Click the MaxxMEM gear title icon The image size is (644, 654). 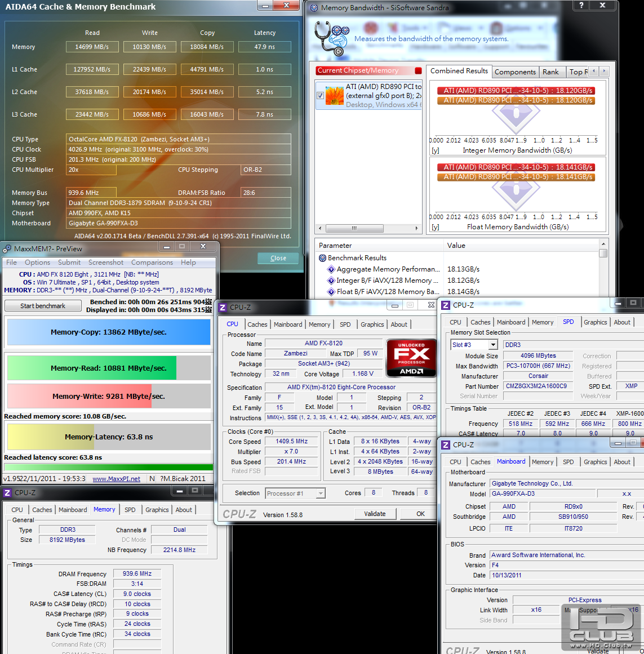coord(7,249)
